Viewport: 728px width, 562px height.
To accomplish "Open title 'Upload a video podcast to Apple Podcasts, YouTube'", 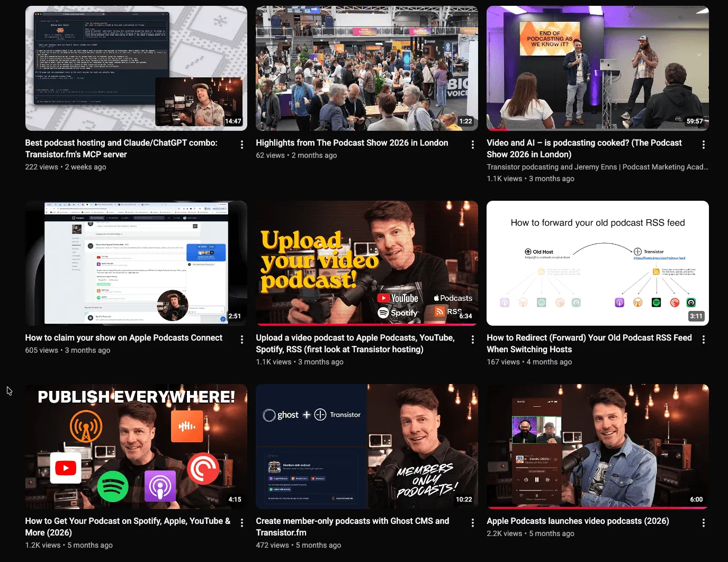I will [355, 344].
